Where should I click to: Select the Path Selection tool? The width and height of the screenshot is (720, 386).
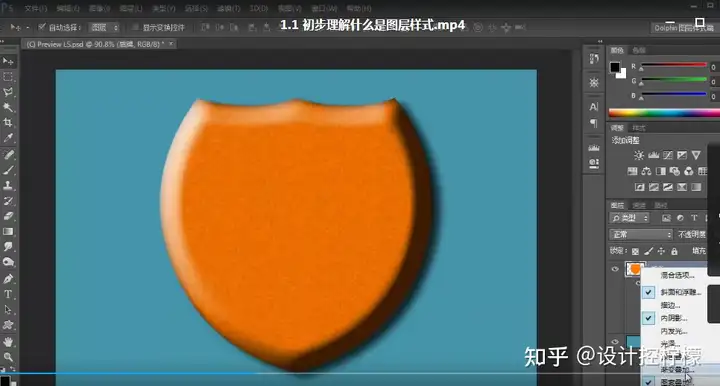8,310
